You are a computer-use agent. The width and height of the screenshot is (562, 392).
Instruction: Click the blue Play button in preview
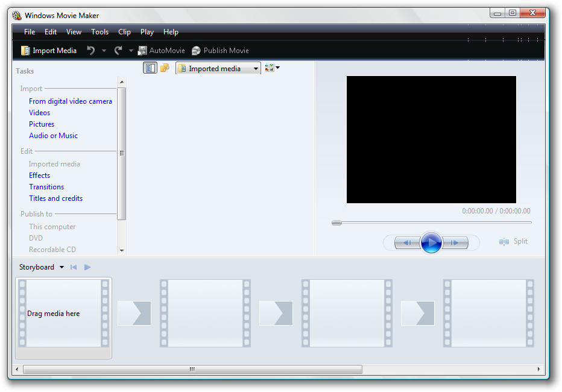pos(431,242)
